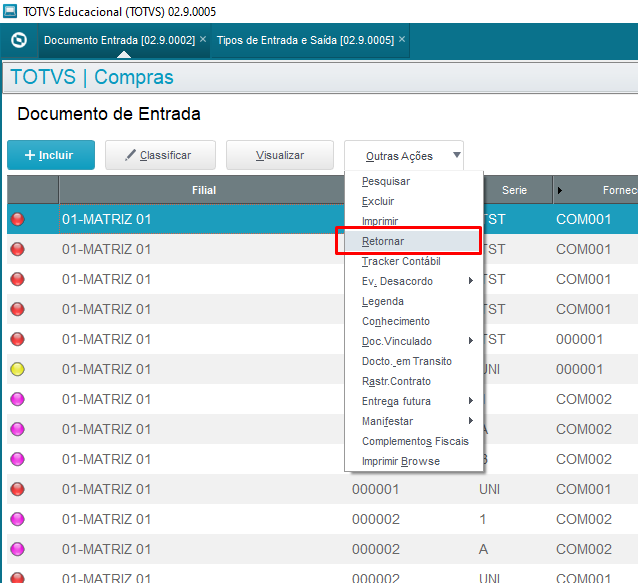Viewport: 638px width, 583px height.
Task: Click the Incluir button
Action: pos(51,155)
